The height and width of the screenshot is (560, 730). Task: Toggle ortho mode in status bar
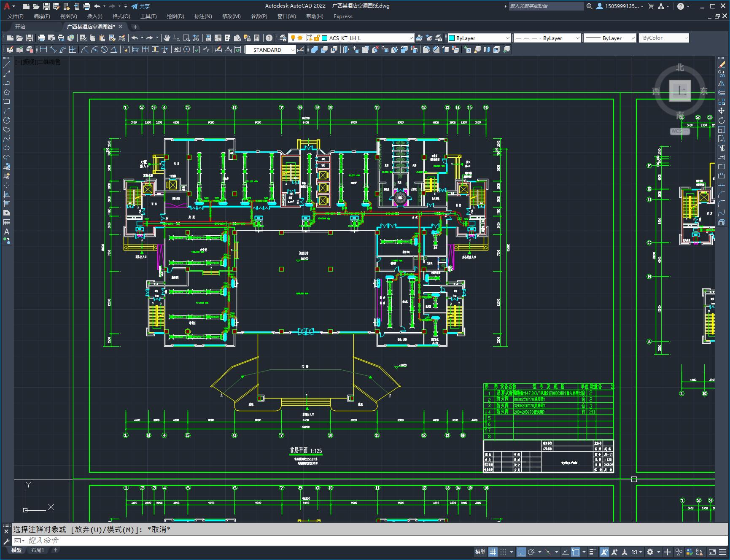[x=521, y=552]
